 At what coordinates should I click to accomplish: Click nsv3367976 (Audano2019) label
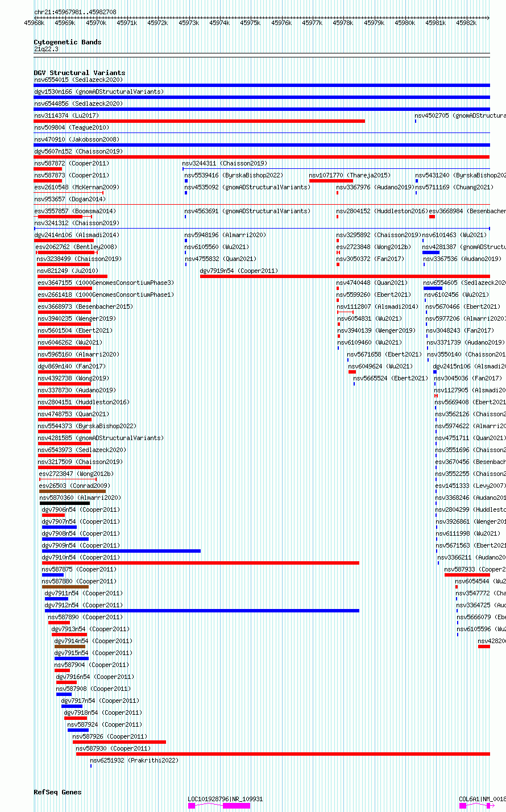tap(375, 187)
